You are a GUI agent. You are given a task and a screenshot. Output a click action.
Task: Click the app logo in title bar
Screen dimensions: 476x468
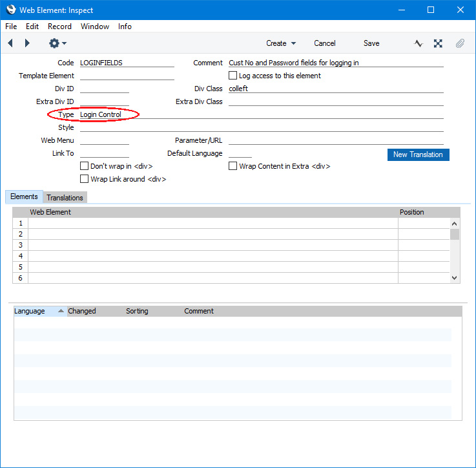pos(11,10)
